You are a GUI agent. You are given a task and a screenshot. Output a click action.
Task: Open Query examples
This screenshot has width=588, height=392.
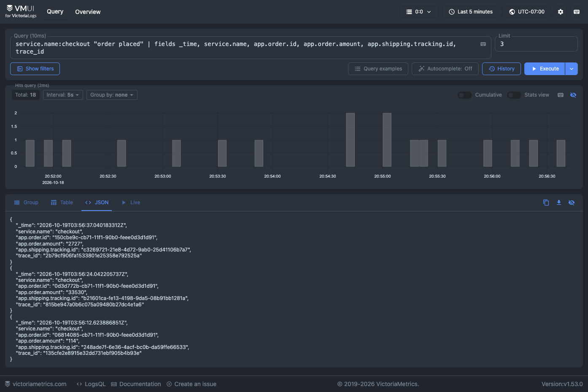[378, 69]
